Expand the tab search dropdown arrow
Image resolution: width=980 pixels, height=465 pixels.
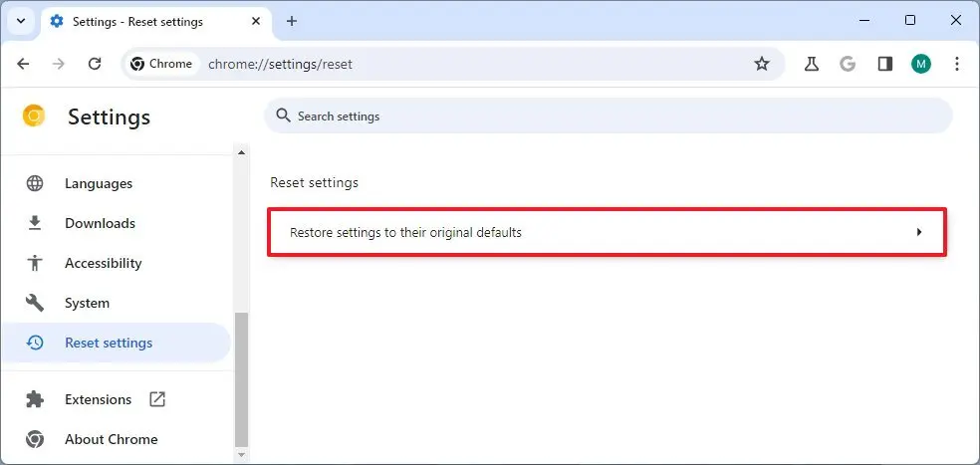[21, 21]
